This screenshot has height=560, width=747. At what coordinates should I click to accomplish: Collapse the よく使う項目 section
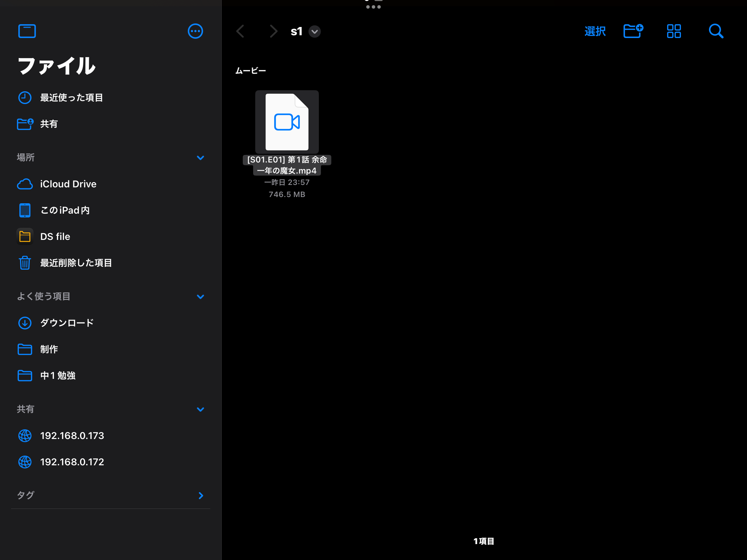tap(200, 297)
